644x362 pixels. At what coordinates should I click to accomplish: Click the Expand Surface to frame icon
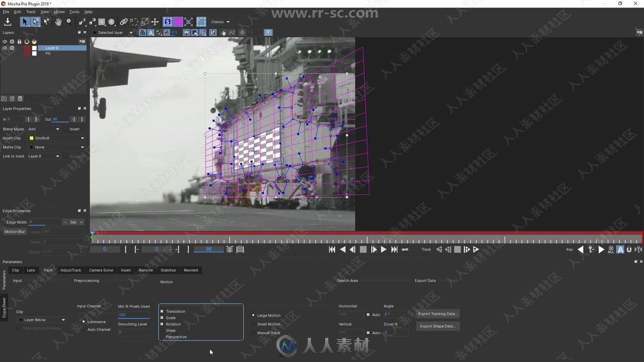click(189, 22)
